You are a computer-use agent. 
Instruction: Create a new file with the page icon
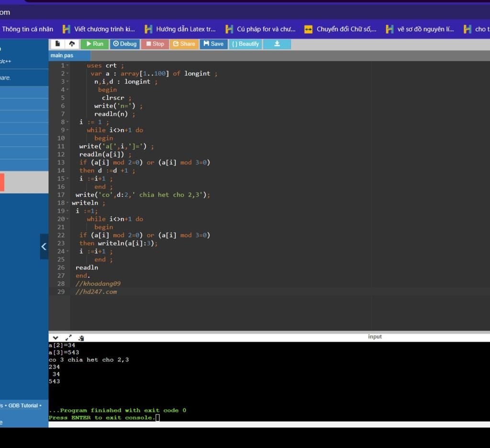pos(57,44)
